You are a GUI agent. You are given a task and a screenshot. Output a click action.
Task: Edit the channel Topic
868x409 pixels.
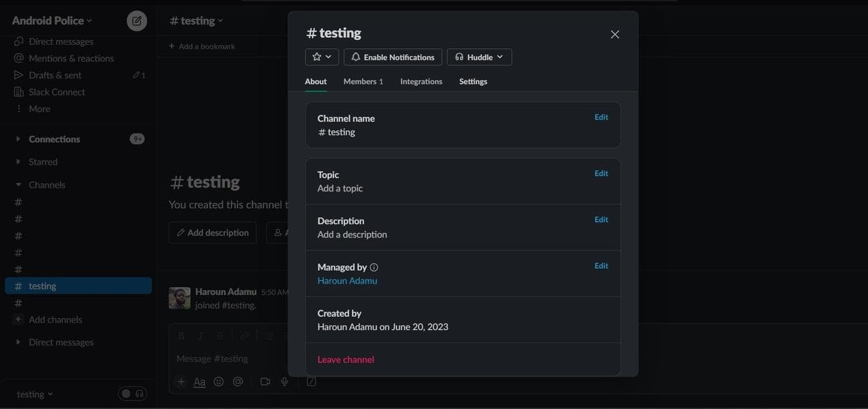coord(601,173)
